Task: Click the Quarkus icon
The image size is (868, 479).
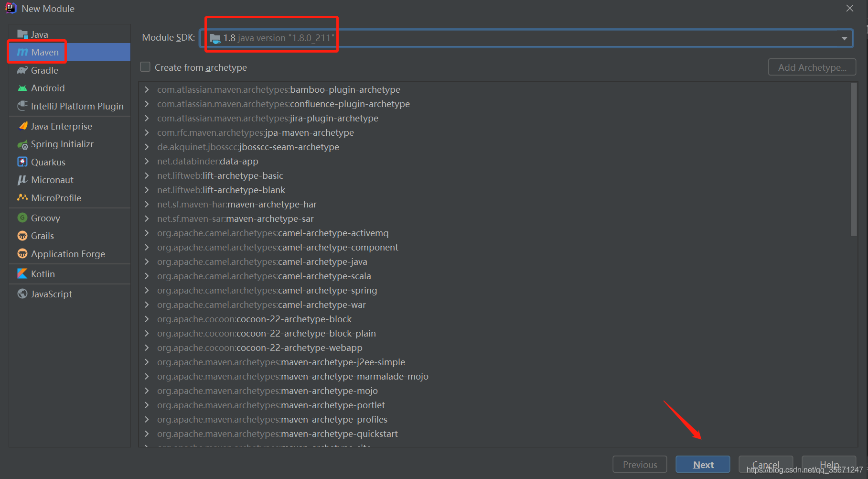Action: click(x=22, y=162)
